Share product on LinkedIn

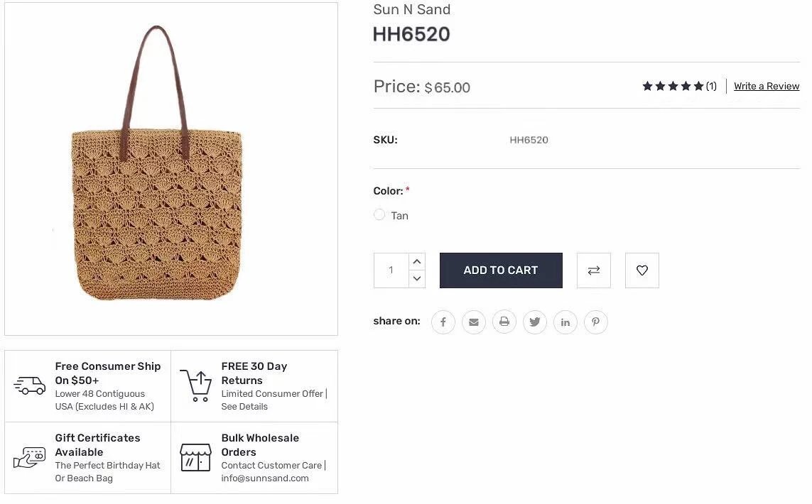click(x=565, y=322)
